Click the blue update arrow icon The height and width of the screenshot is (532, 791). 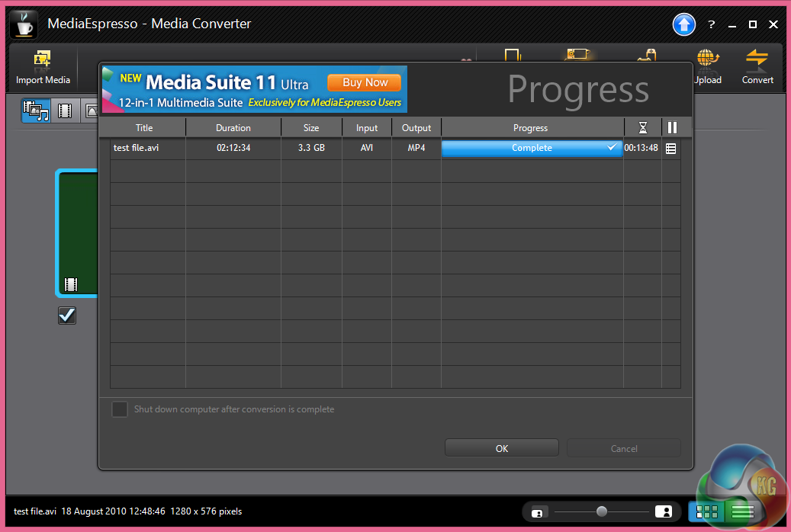[684, 24]
